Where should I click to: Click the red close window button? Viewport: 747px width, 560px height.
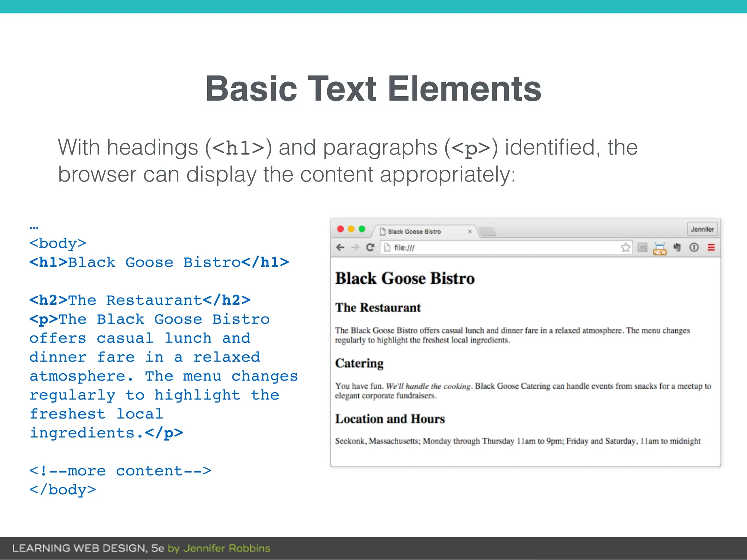tap(341, 229)
